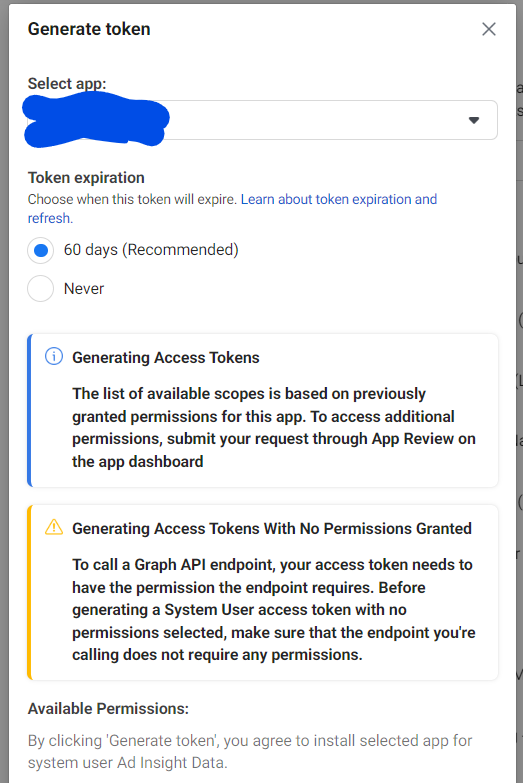Click inside the Select app combo box
The image size is (523, 783).
262,120
